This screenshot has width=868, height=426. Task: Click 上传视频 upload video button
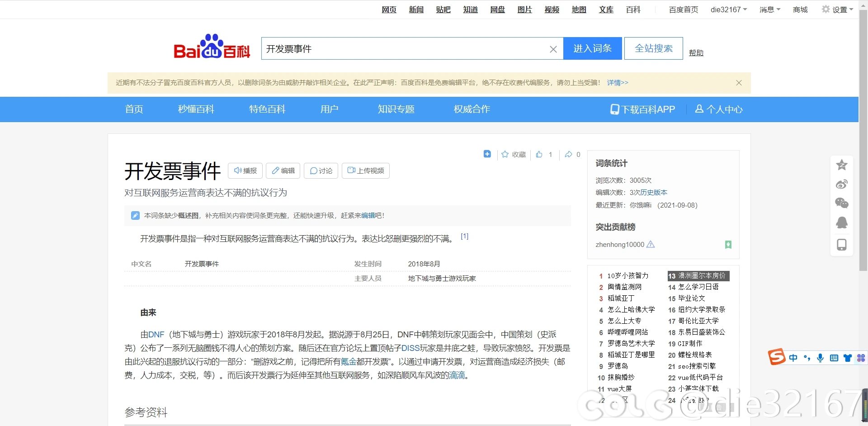point(365,170)
